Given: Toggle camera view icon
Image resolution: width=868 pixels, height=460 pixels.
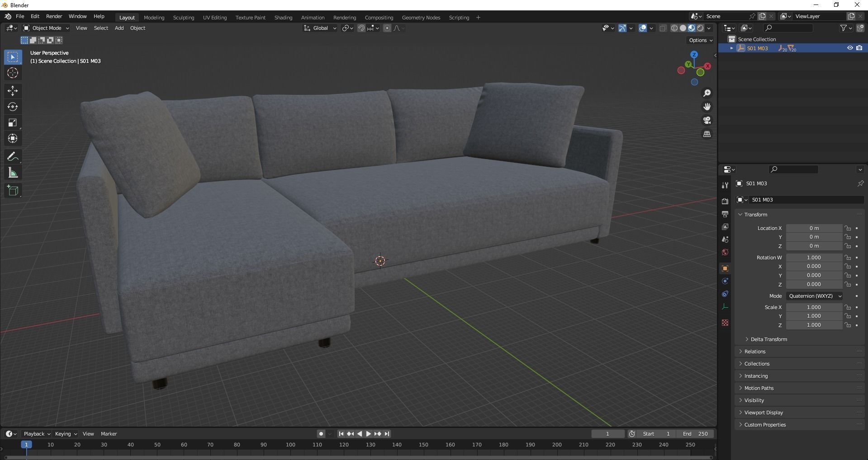Looking at the screenshot, I should click(707, 121).
